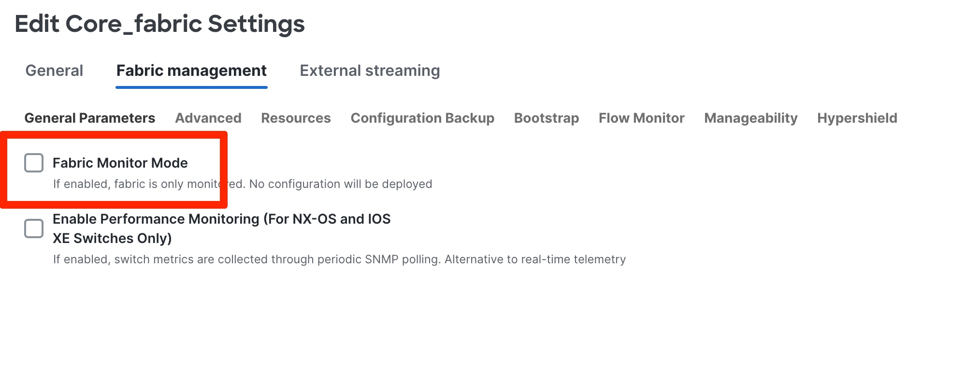Image resolution: width=980 pixels, height=371 pixels.
Task: Click the Fabric Monitor Mode label text
Action: click(x=120, y=163)
